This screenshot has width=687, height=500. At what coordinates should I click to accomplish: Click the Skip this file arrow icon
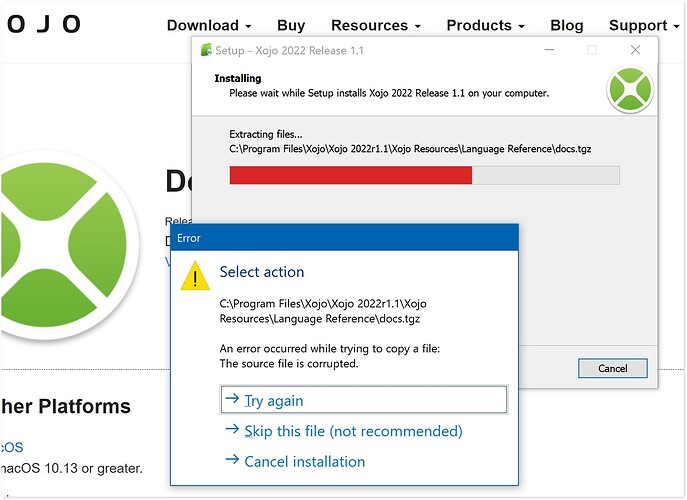point(232,429)
